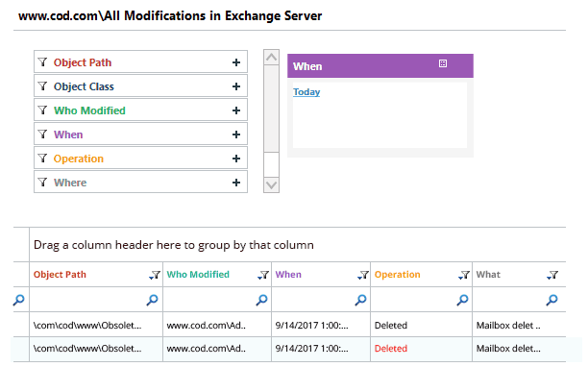Expand the Object Class filter with plus
The image size is (588, 367).
click(236, 86)
